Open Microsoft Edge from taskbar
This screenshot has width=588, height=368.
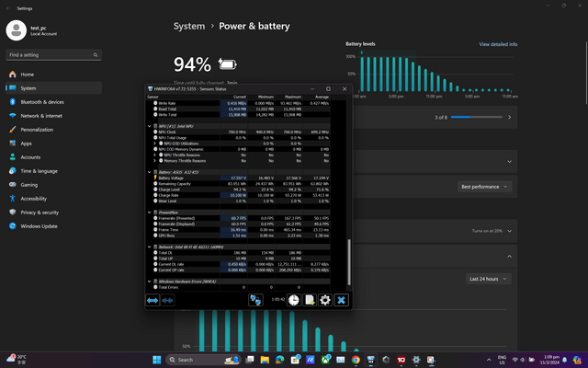click(x=279, y=360)
